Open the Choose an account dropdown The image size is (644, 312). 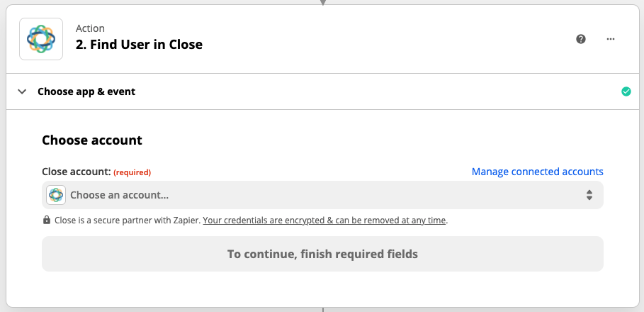coord(322,195)
